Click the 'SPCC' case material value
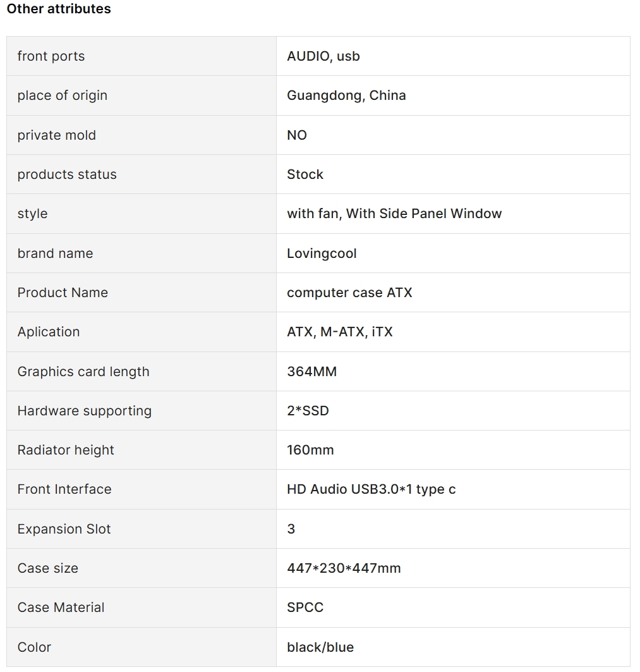640x672 pixels. pyautogui.click(x=305, y=608)
